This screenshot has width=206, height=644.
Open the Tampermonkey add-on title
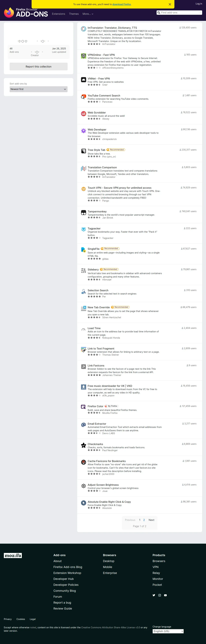[97, 211]
